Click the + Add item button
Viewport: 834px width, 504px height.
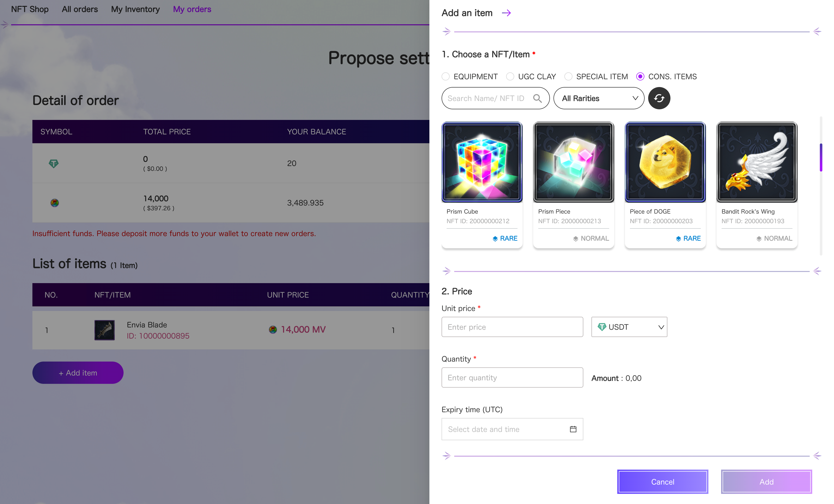[78, 373]
